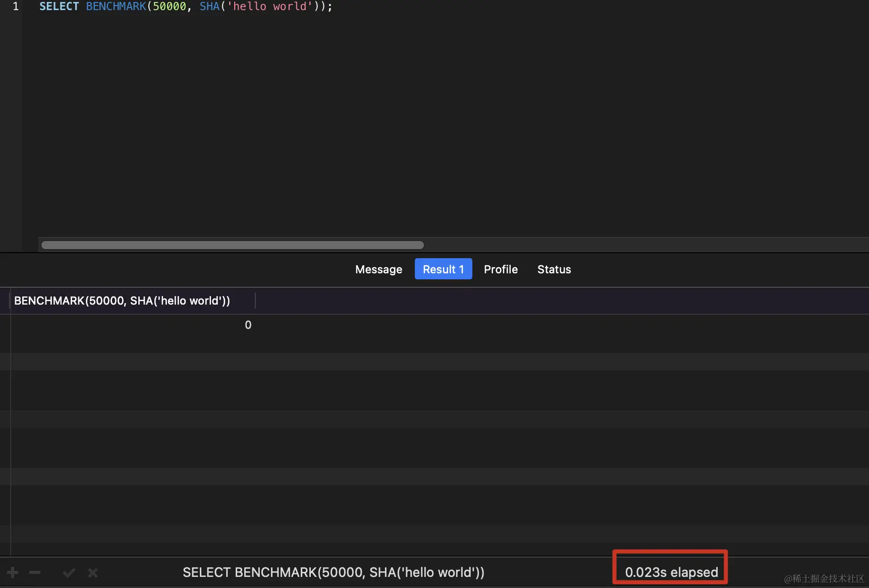
Task: Apply changes with the checkmark icon
Action: tap(69, 572)
